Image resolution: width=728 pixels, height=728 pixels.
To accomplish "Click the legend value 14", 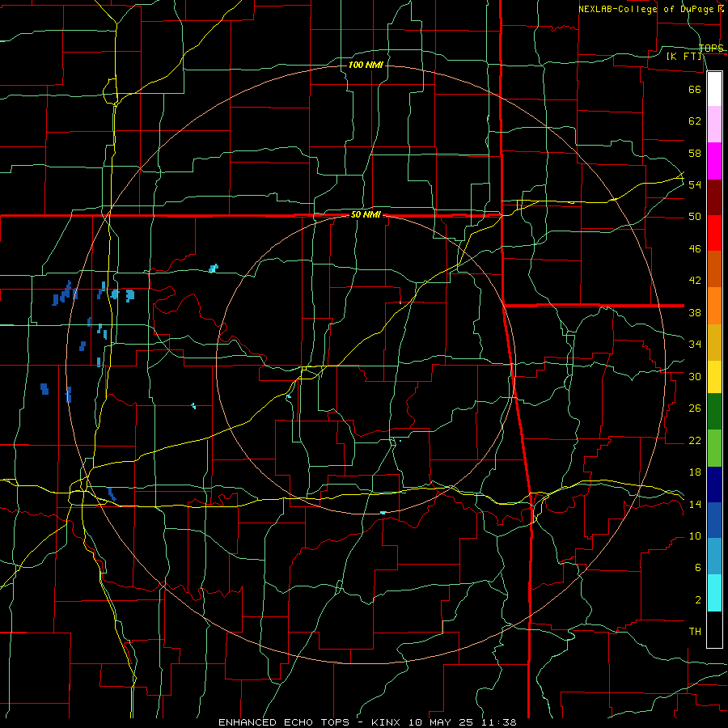I will point(695,504).
